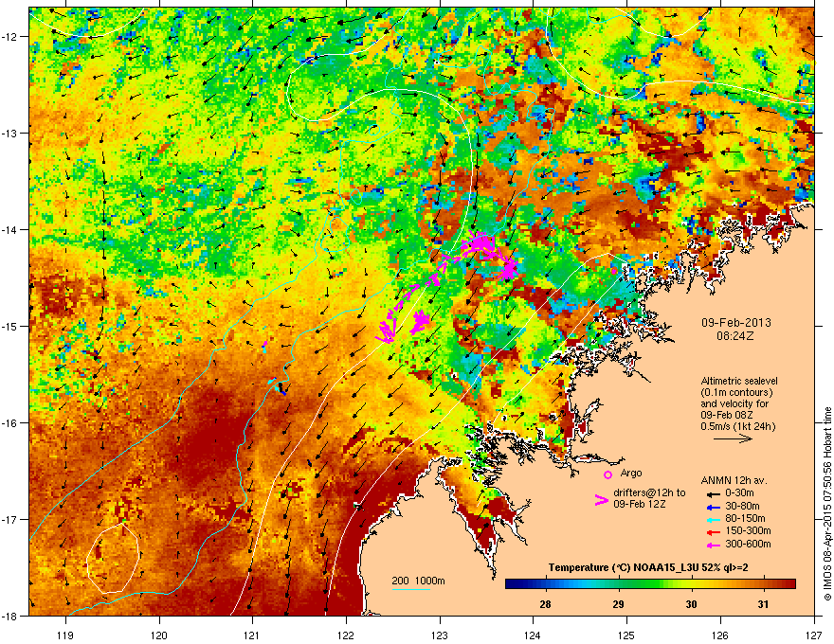
Task: Select the black 0-30m arrow symbol
Action: [x=713, y=493]
